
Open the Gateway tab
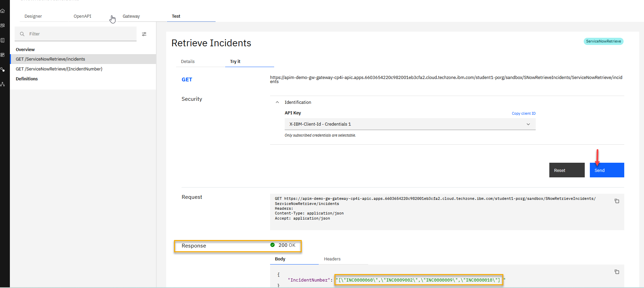pos(131,16)
